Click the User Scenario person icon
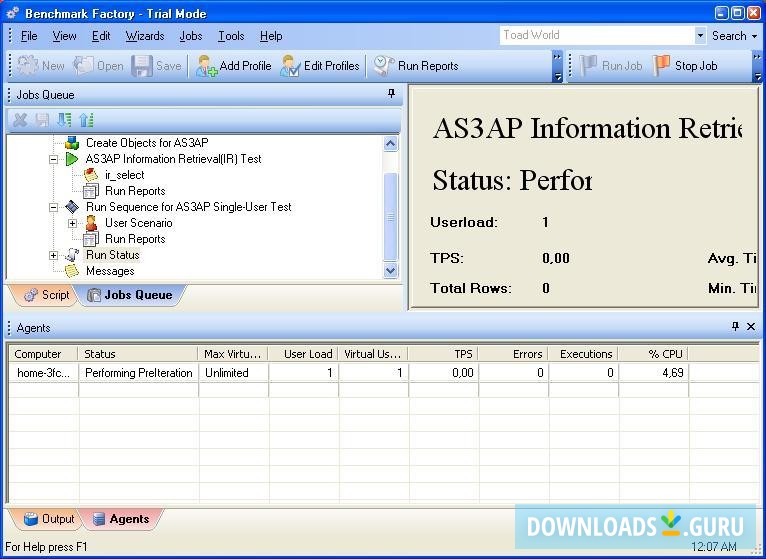This screenshot has width=766, height=559. 91,223
